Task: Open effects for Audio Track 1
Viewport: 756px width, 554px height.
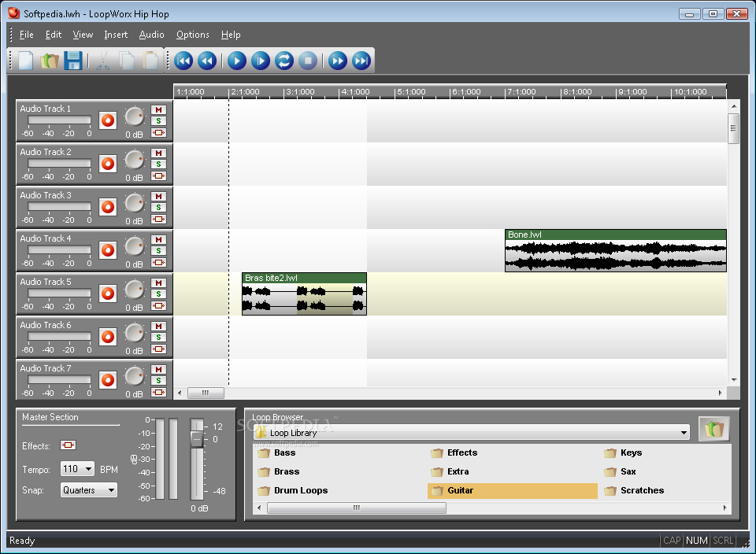Action: tap(158, 132)
